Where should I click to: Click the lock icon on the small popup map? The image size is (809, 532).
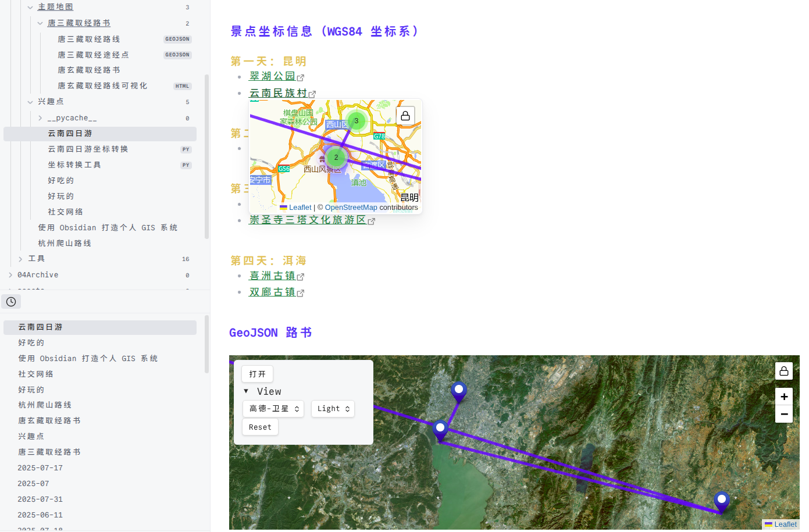coord(405,116)
